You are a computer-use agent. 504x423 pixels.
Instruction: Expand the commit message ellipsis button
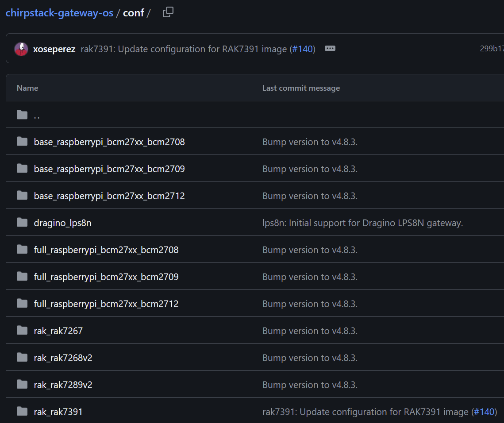(x=330, y=49)
